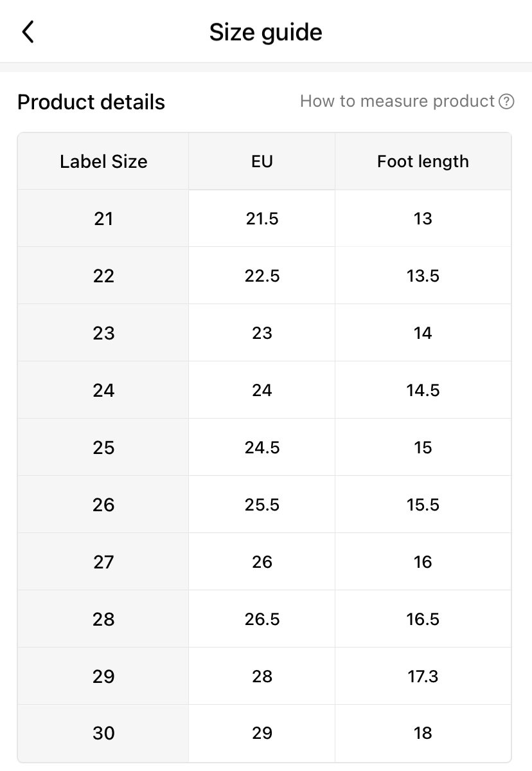
Task: Tap label size 22 cell
Action: click(x=103, y=276)
